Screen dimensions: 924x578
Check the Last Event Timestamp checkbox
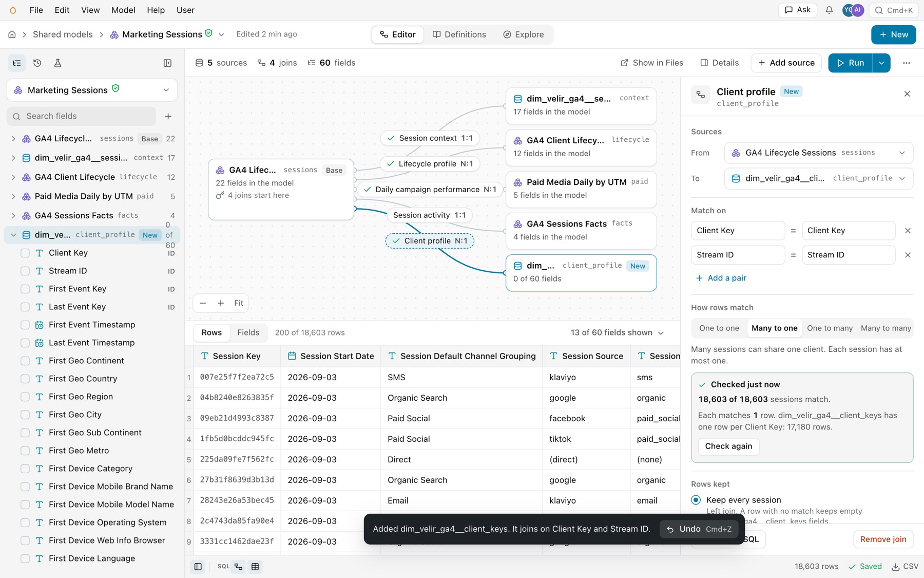(x=25, y=343)
